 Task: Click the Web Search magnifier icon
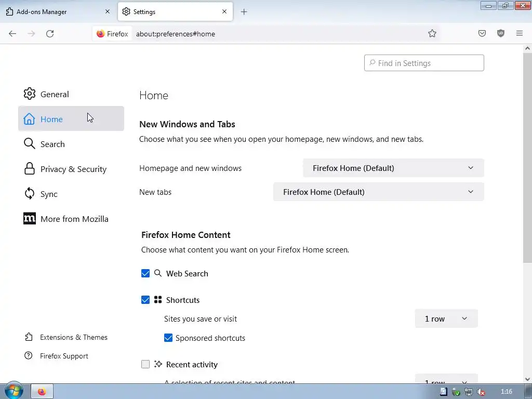[x=158, y=273]
